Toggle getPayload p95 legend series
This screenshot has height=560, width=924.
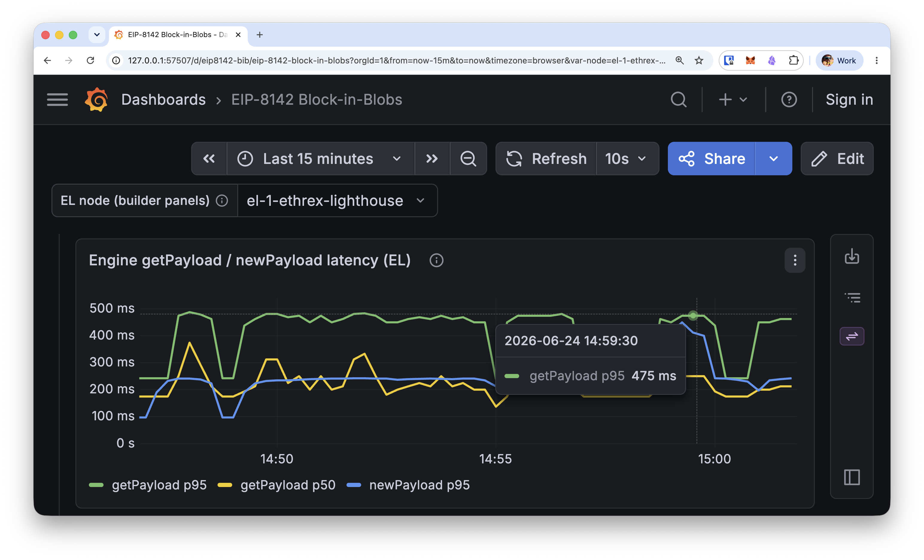coord(159,485)
